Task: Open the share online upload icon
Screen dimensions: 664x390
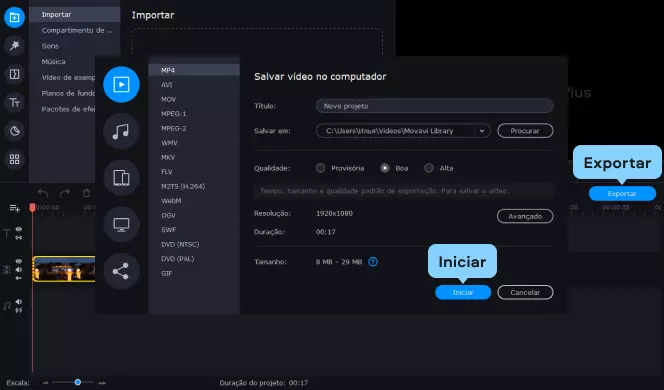Action: (121, 271)
